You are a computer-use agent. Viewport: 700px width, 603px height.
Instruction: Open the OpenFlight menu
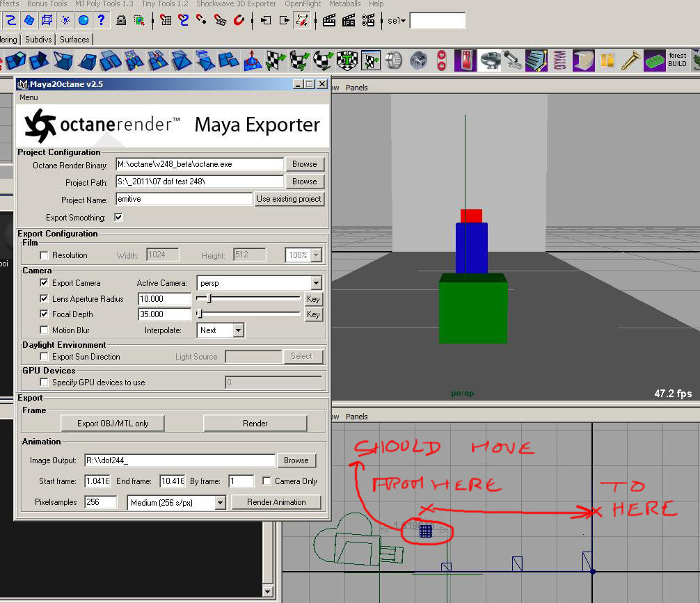click(303, 3)
